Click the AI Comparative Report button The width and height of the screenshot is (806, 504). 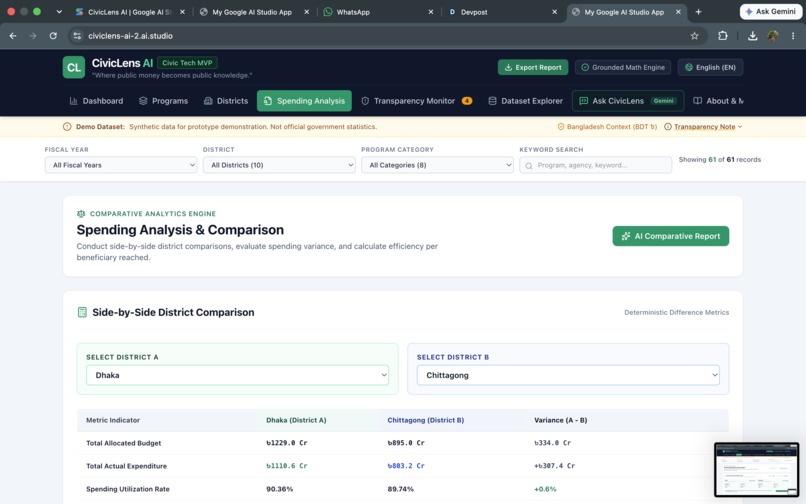click(x=670, y=236)
